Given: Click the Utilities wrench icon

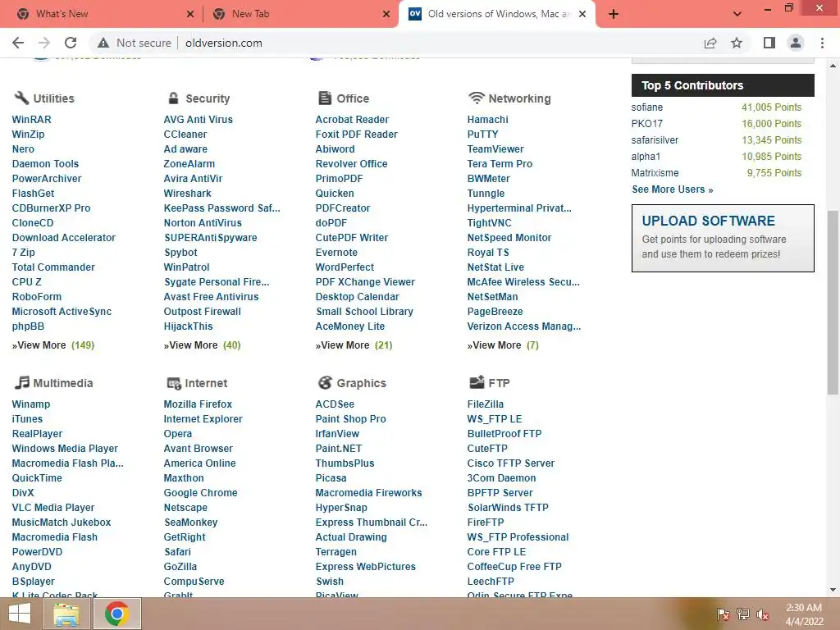Looking at the screenshot, I should pos(21,98).
